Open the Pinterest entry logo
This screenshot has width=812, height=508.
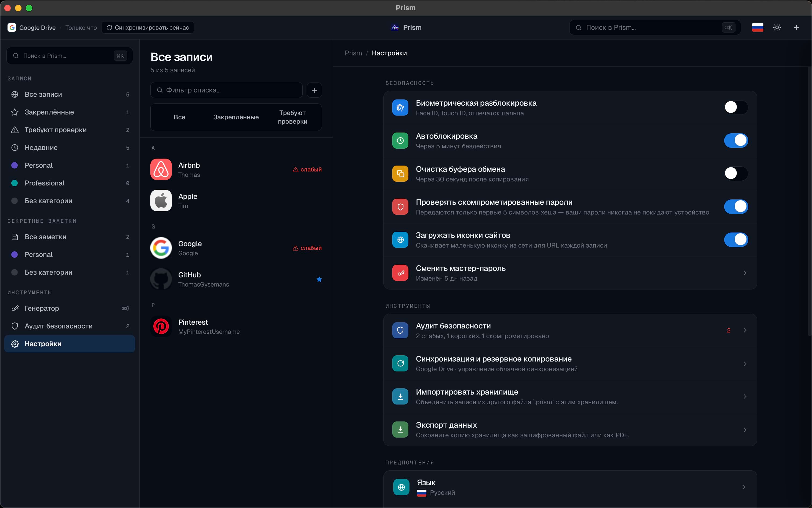click(x=161, y=327)
